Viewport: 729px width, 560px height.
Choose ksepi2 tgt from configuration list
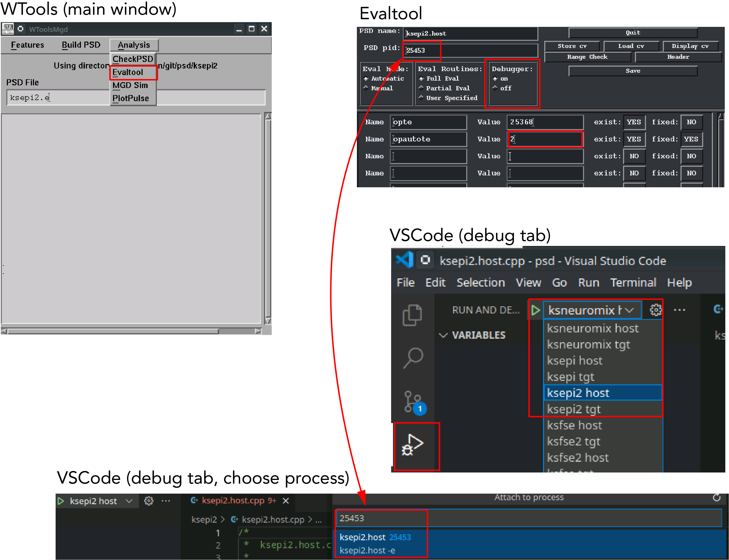[x=602, y=409]
